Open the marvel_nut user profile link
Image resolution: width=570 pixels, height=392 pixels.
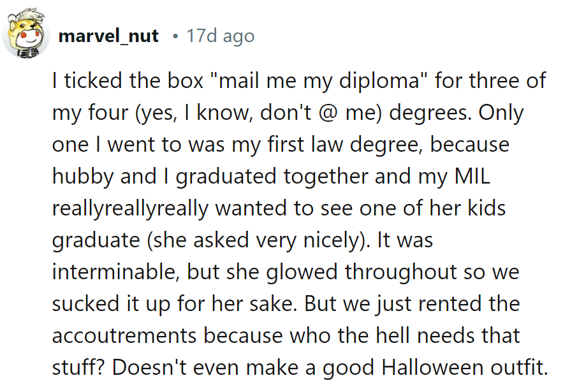tap(108, 36)
